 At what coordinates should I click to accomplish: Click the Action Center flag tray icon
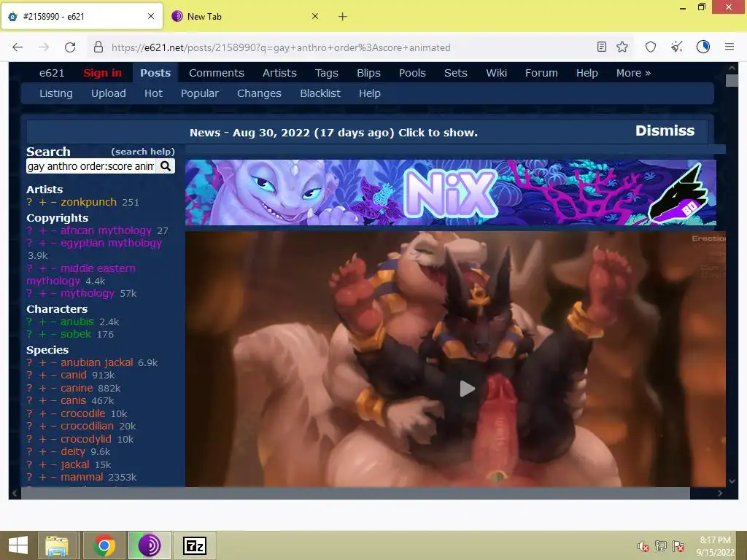[678, 546]
